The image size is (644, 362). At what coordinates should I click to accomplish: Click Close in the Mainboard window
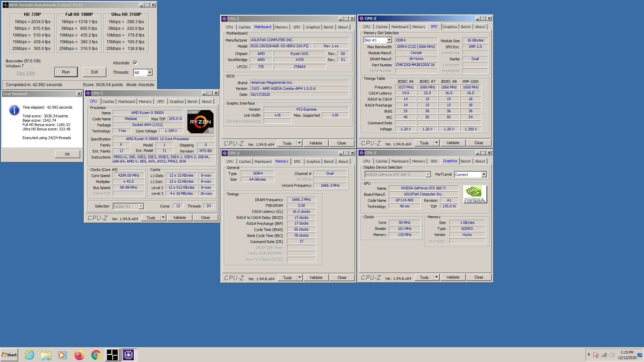[341, 143]
